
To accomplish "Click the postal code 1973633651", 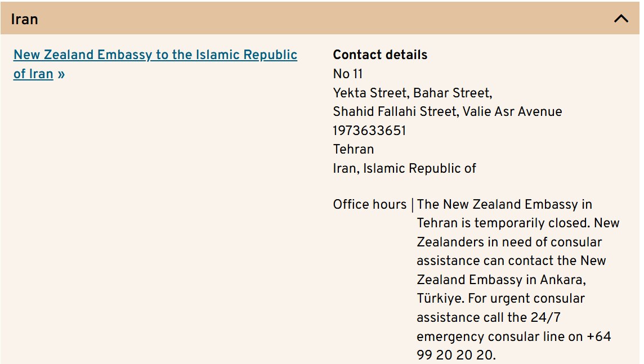I will click(x=369, y=131).
